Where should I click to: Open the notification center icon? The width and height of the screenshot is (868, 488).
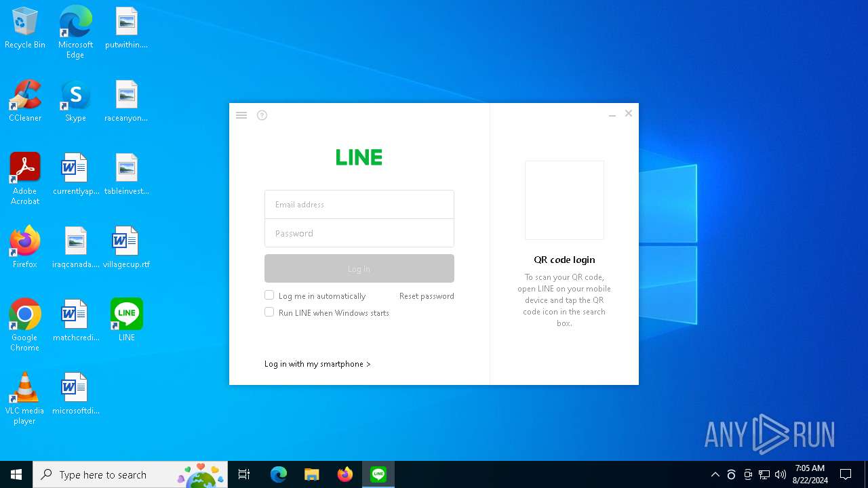[x=846, y=474]
